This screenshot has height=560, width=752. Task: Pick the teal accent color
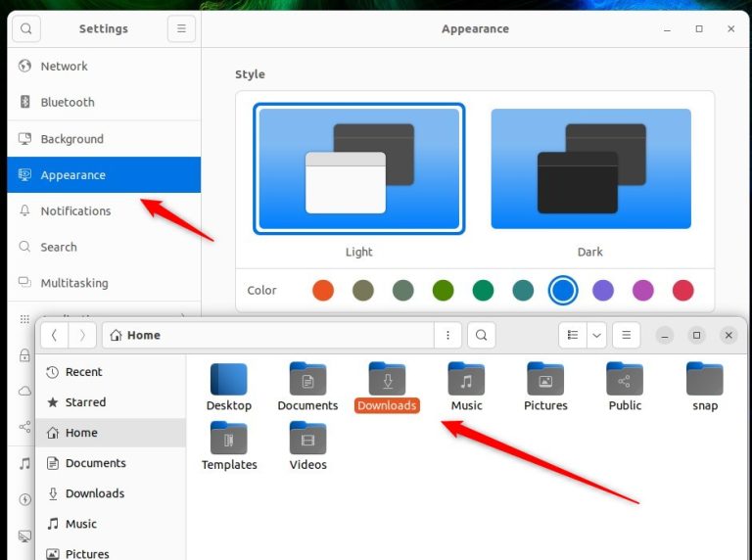523,291
